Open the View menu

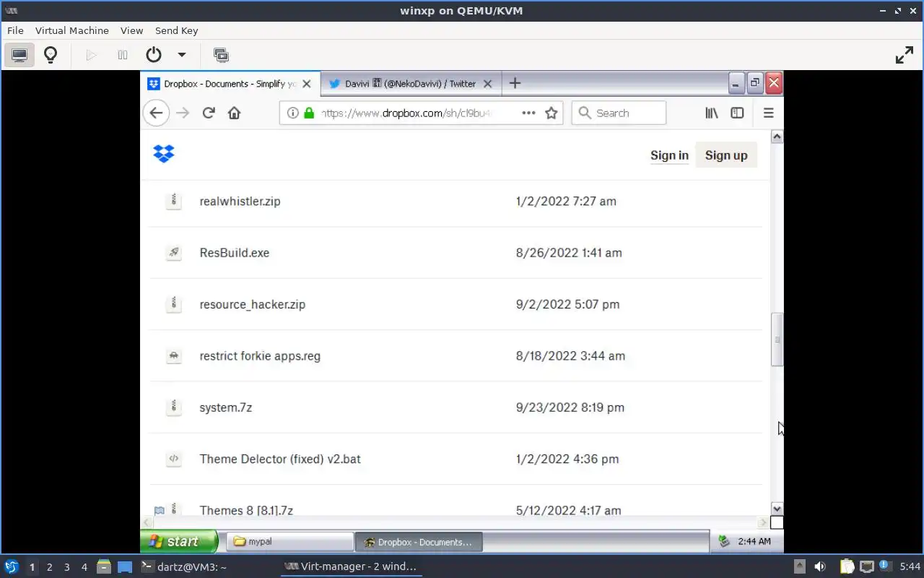(131, 30)
